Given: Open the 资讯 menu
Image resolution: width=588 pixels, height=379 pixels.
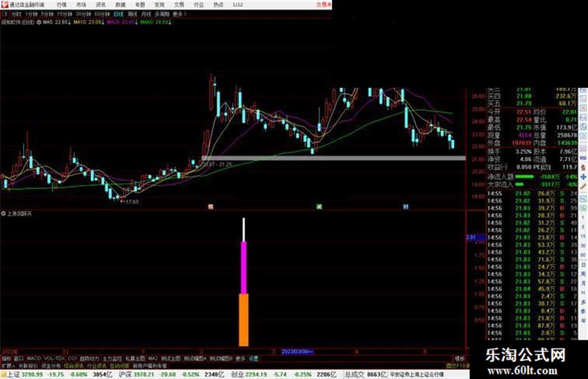Looking at the screenshot, I should coord(101,5).
